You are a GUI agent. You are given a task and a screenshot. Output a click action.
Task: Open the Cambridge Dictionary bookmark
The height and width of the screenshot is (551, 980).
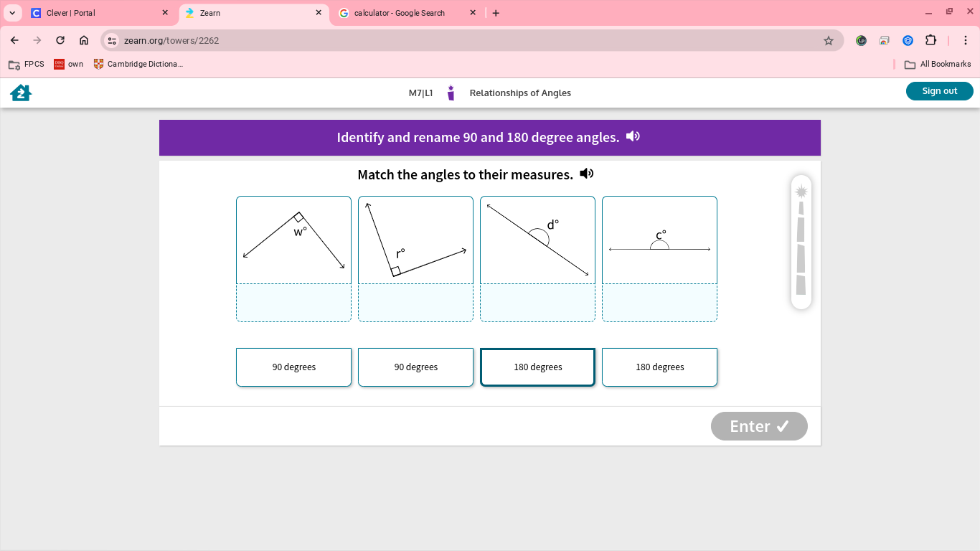coord(138,64)
